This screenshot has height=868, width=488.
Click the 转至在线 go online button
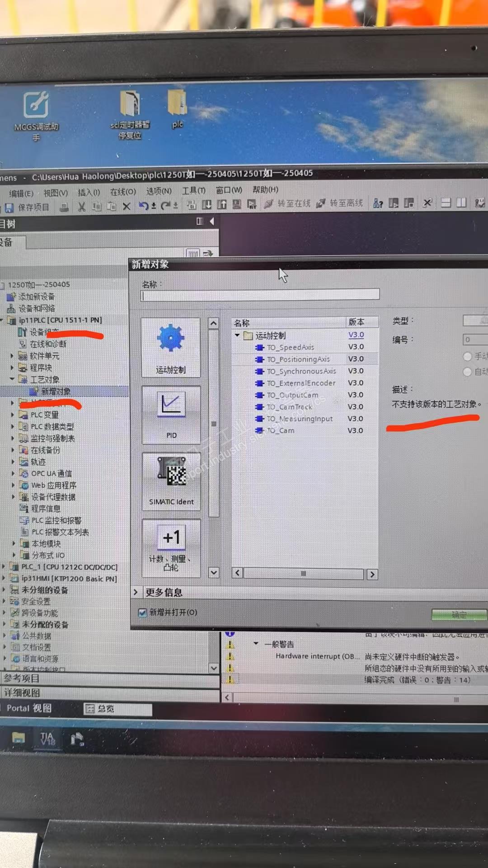point(288,203)
